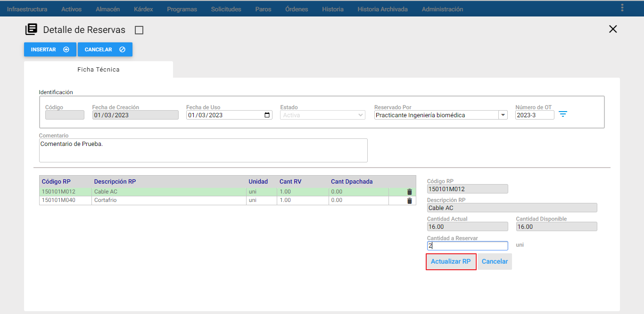Image resolution: width=644 pixels, height=314 pixels.
Task: Select the Ficha Técnica tab
Action: (99, 69)
